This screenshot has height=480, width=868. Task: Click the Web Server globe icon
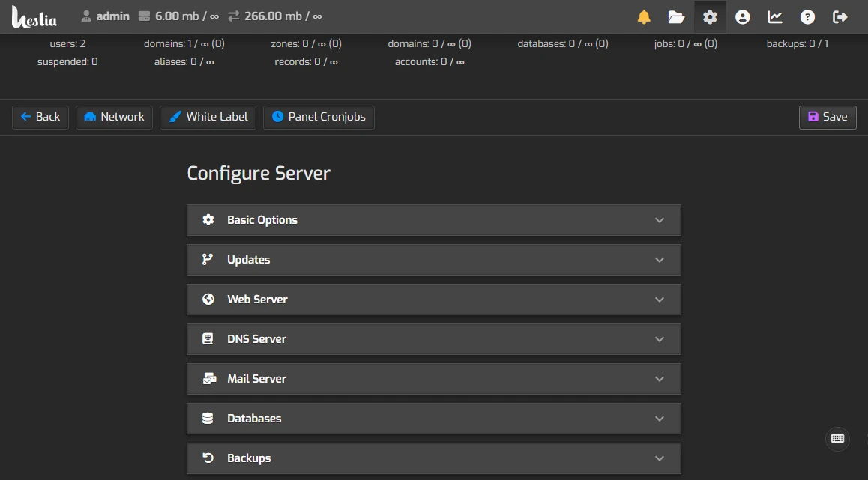208,300
